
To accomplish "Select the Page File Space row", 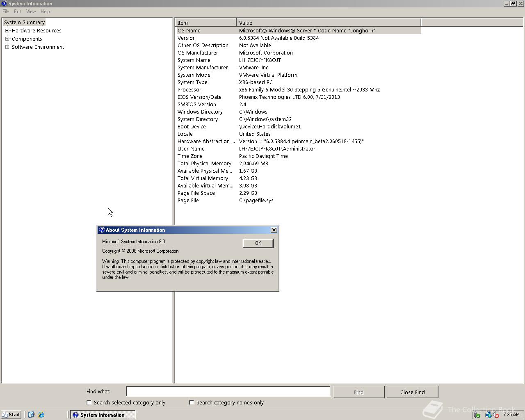I will pyautogui.click(x=299, y=193).
